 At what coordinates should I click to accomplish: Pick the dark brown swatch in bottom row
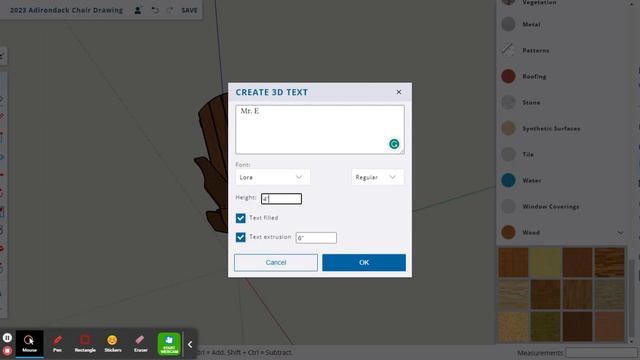pos(577,327)
